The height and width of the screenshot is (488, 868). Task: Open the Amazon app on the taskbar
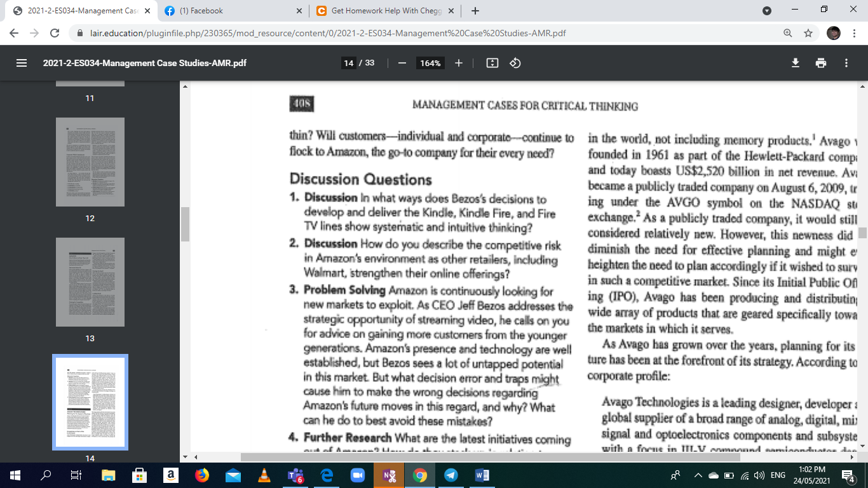point(170,475)
